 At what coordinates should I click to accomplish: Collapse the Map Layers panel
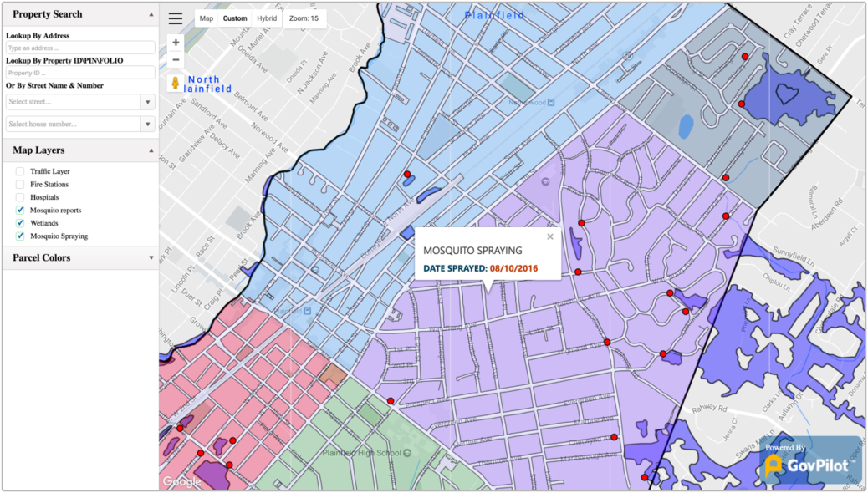(151, 150)
